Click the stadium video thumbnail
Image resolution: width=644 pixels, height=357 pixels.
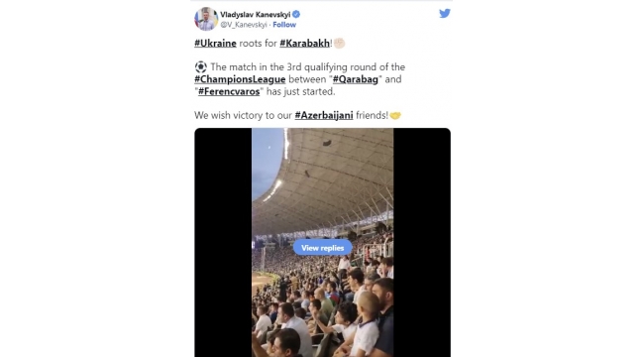pyautogui.click(x=322, y=243)
